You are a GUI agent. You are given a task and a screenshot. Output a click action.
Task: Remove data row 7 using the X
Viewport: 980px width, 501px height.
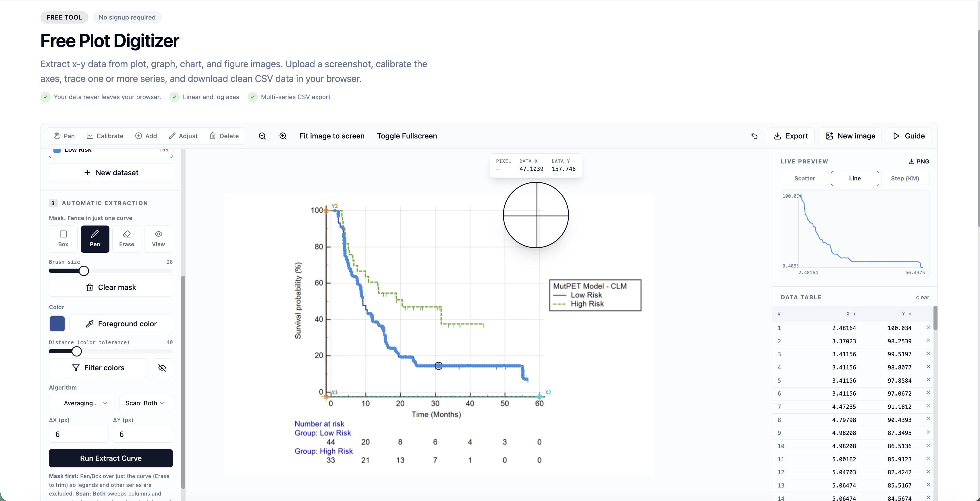pos(928,406)
